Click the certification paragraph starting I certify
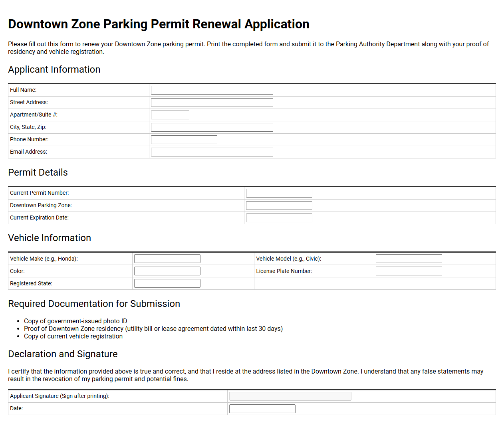Viewport: 504px width, 447px height. coord(246,375)
